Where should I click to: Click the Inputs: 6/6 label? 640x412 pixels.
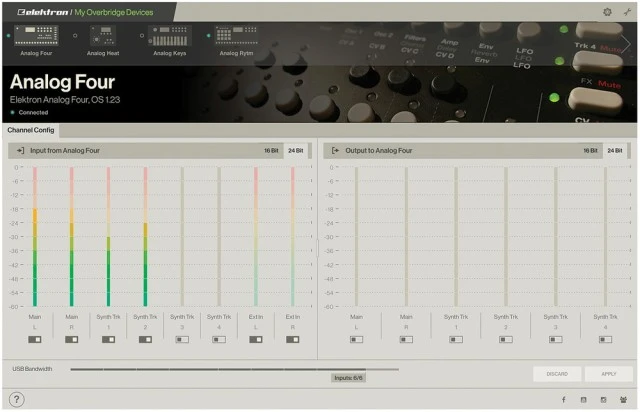tap(348, 378)
